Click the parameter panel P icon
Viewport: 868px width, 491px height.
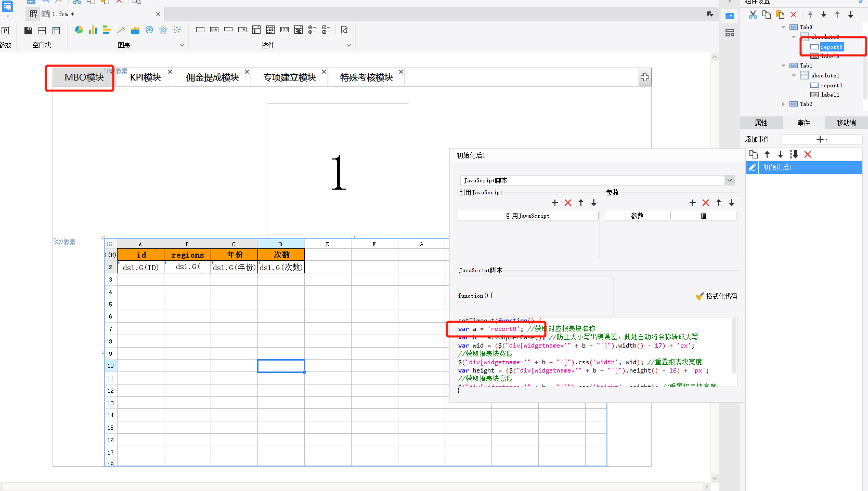tap(5, 31)
